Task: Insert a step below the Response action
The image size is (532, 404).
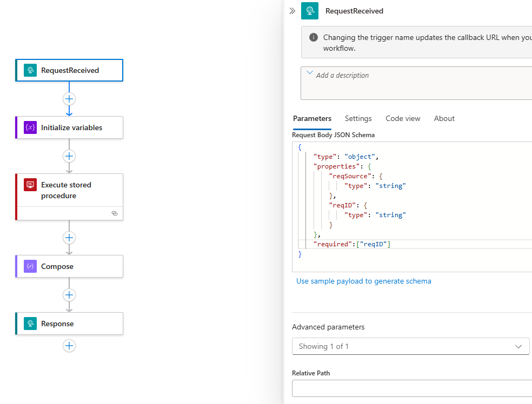Action: click(x=69, y=346)
